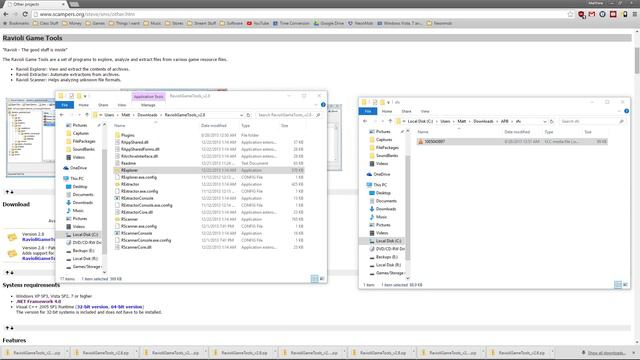
Task: Open the Music bookmarks folder
Action: pyautogui.click(x=153, y=23)
